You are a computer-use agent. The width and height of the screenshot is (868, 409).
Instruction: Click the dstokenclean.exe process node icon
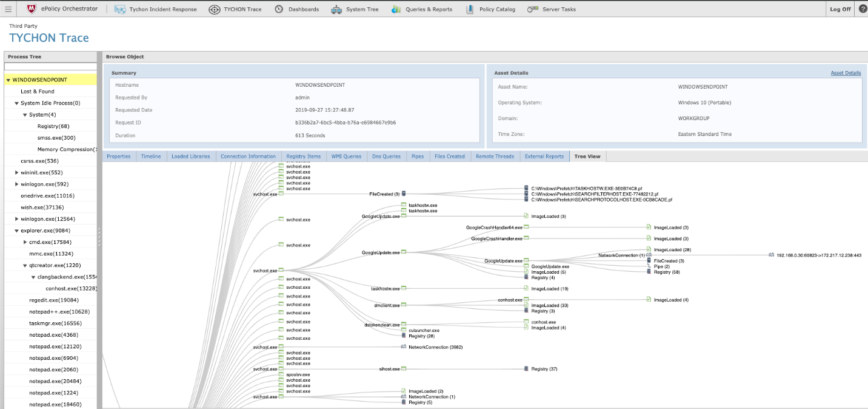coord(404,325)
